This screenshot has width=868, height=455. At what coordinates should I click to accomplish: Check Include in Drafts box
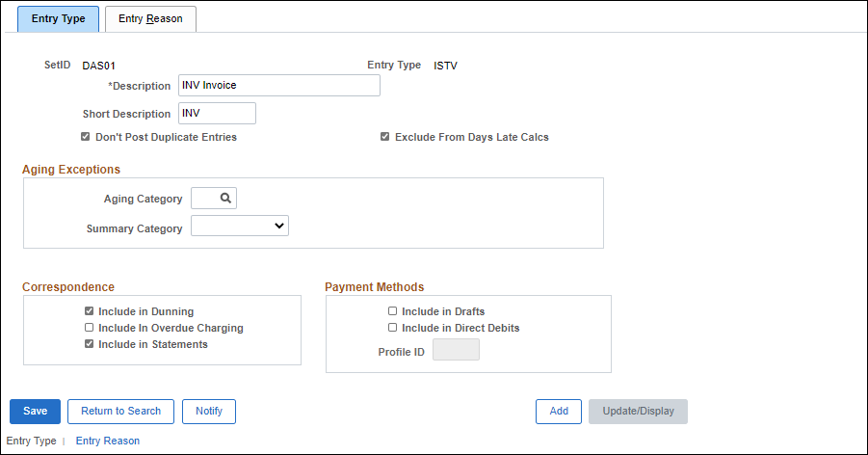[x=392, y=311]
